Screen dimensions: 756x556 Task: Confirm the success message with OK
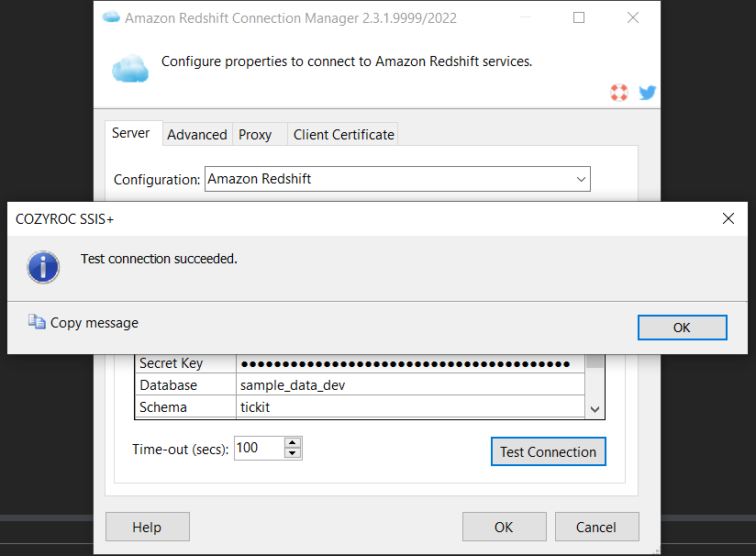tap(683, 328)
